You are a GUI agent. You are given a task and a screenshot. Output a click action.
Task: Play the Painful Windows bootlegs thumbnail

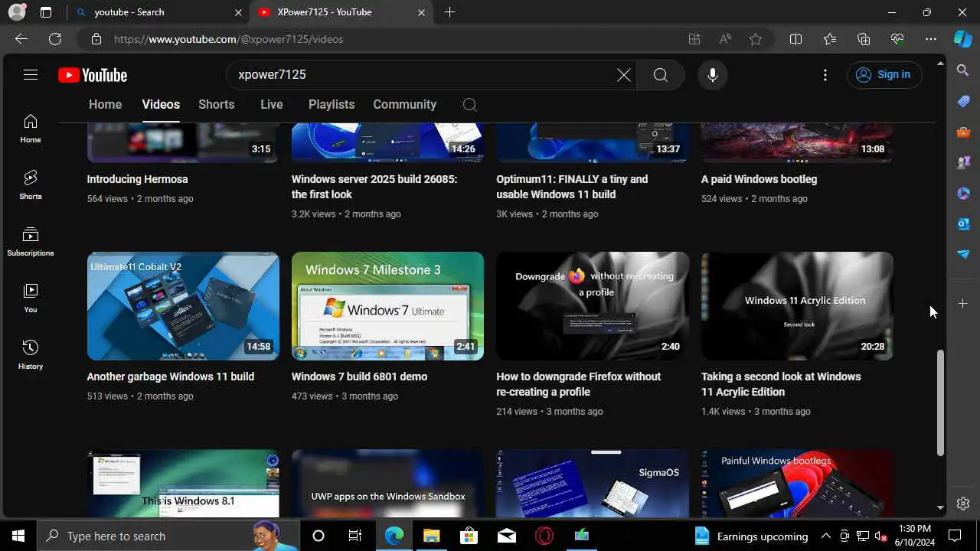point(797,484)
